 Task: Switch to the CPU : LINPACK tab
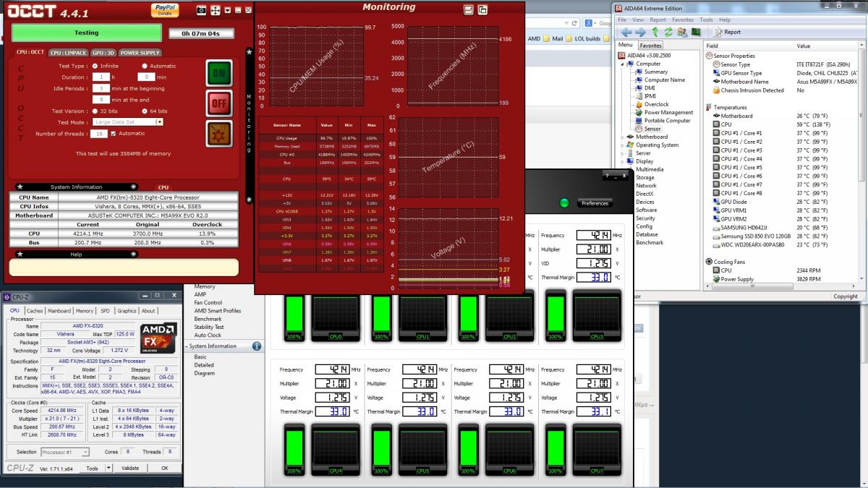(x=69, y=53)
